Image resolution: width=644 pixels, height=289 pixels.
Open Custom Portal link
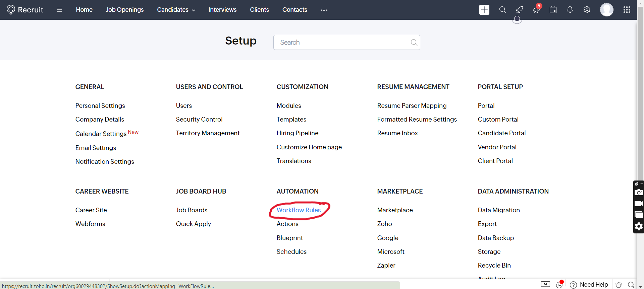(498, 119)
